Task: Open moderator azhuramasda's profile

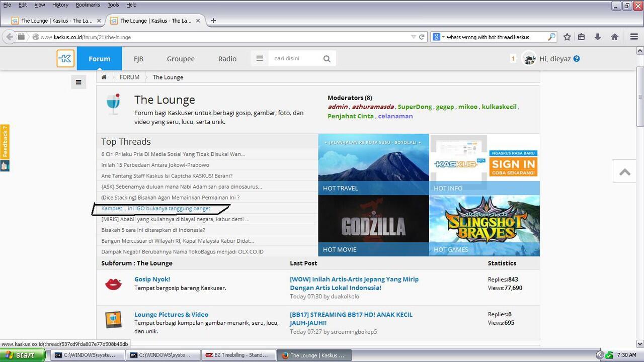Action: 373,107
